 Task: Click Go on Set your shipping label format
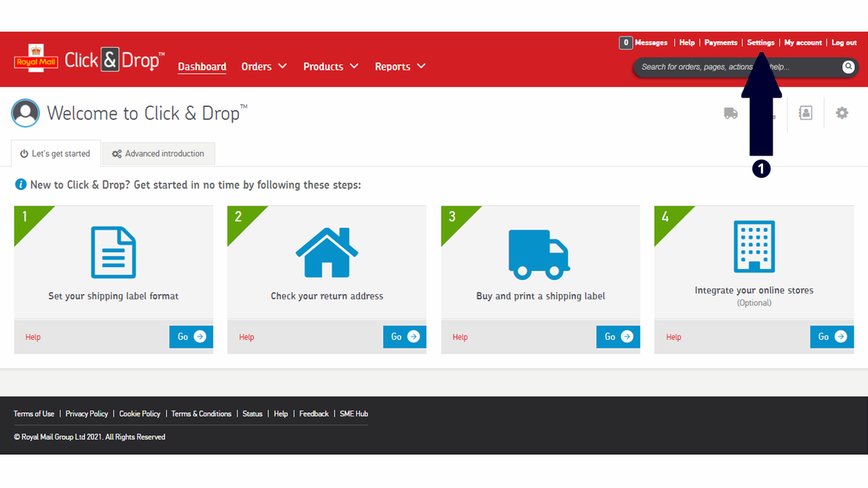pyautogui.click(x=192, y=337)
